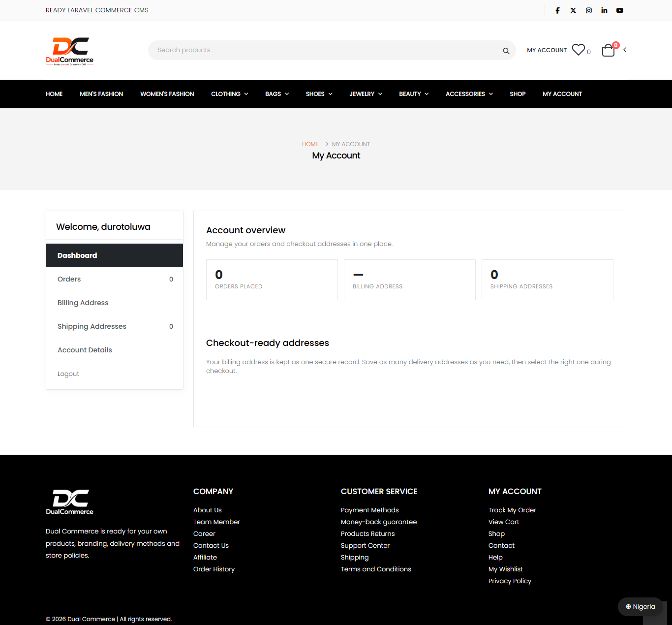672x625 pixels.
Task: Open Affiliate footer link
Action: click(205, 558)
